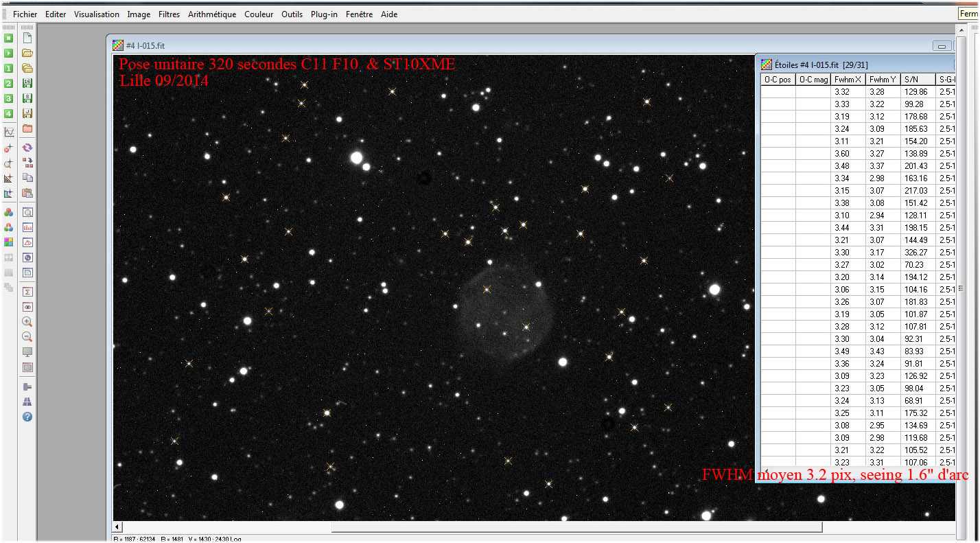Open the Editer menu
This screenshot has width=980, height=543.
click(x=56, y=14)
